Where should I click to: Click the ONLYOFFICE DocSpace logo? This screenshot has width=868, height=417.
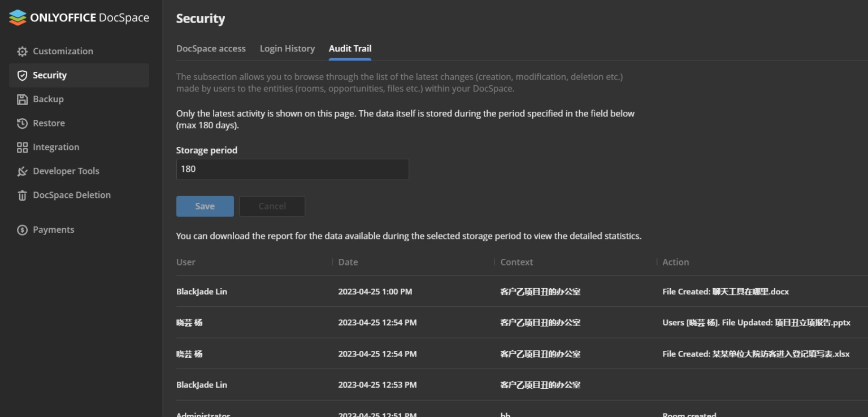79,18
